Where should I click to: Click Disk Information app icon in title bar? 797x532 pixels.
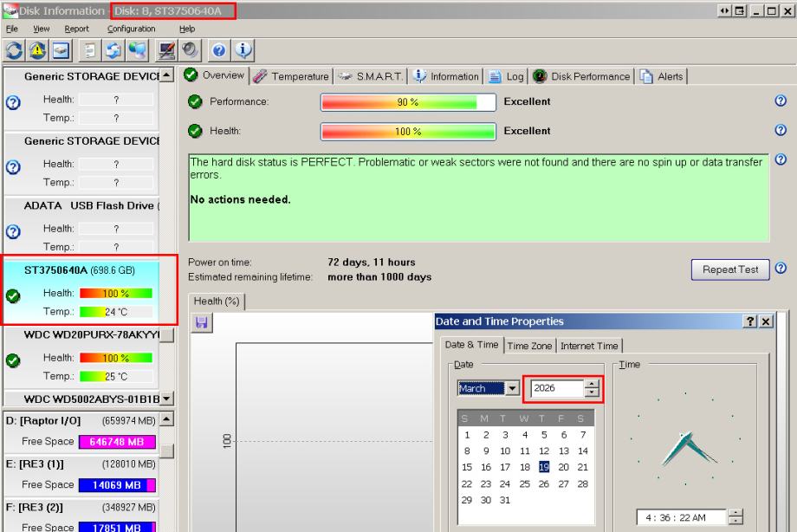click(10, 10)
